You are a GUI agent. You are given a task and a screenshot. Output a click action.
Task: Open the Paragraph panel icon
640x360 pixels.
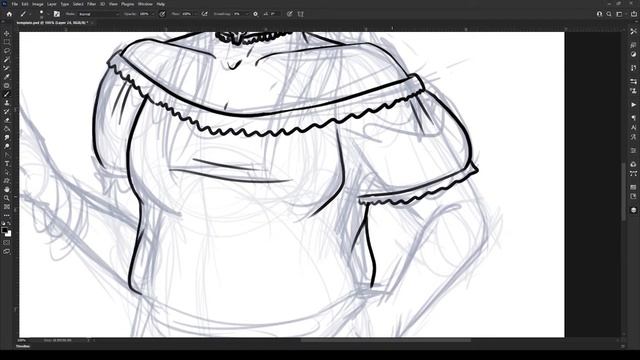pyautogui.click(x=633, y=118)
